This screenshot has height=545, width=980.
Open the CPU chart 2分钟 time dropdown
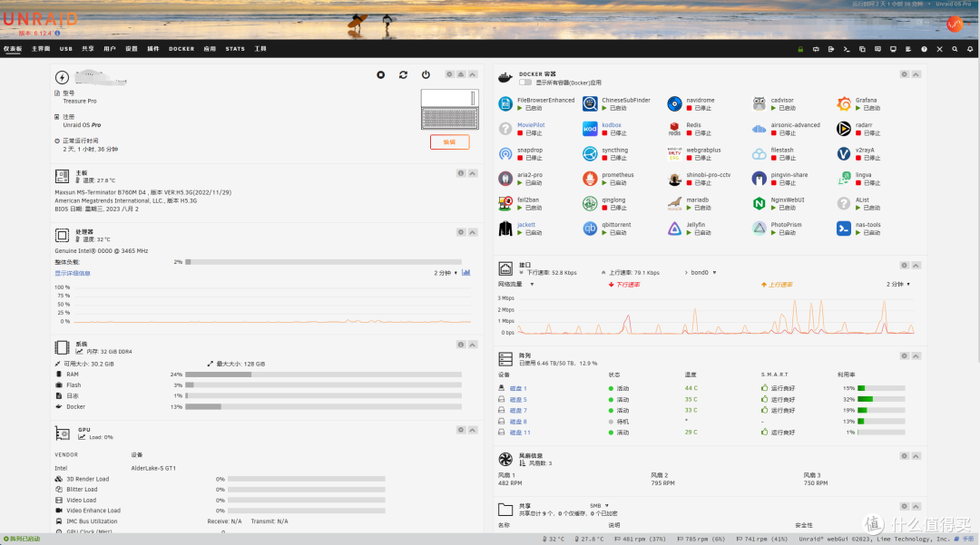coord(446,273)
